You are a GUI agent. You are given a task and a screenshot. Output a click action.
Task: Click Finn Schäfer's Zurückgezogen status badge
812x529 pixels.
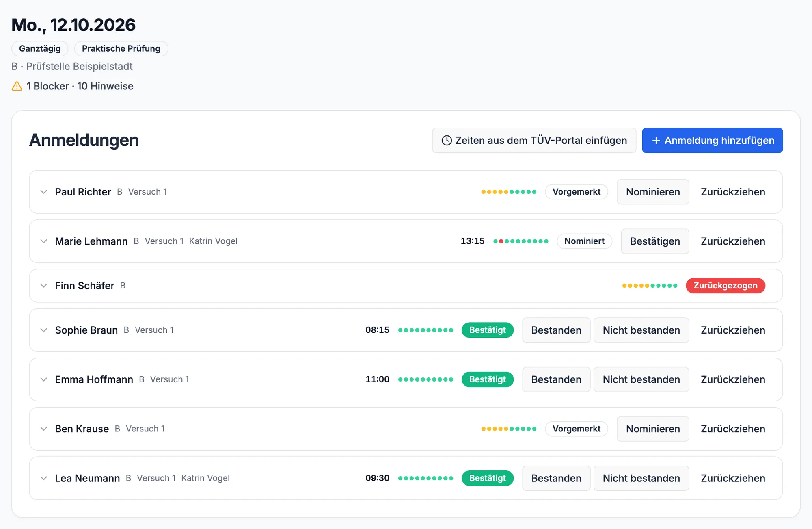726,286
